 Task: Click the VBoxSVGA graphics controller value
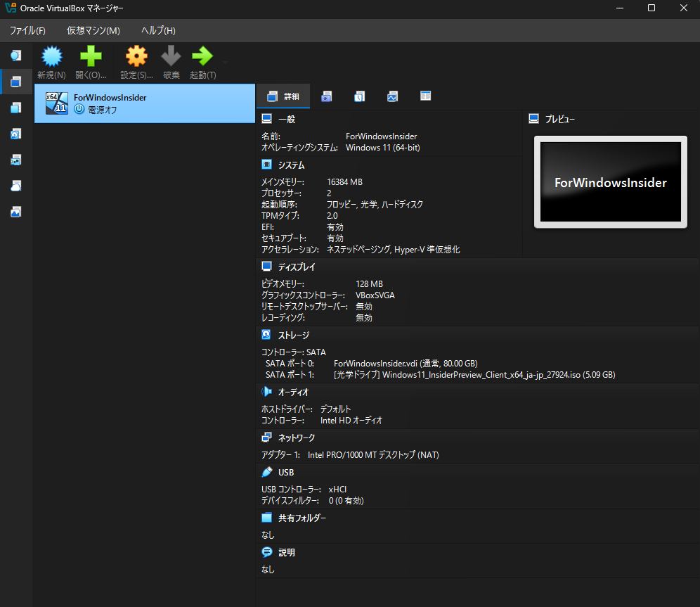pos(375,295)
